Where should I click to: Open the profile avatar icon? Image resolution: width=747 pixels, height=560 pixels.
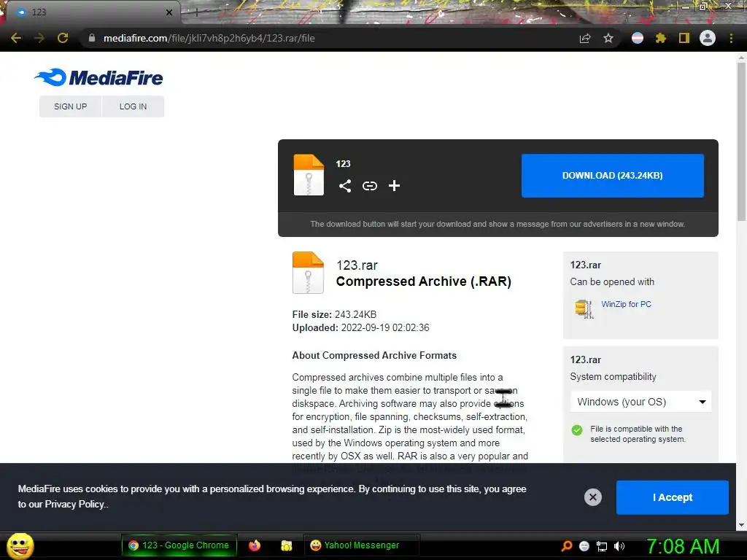coord(708,38)
